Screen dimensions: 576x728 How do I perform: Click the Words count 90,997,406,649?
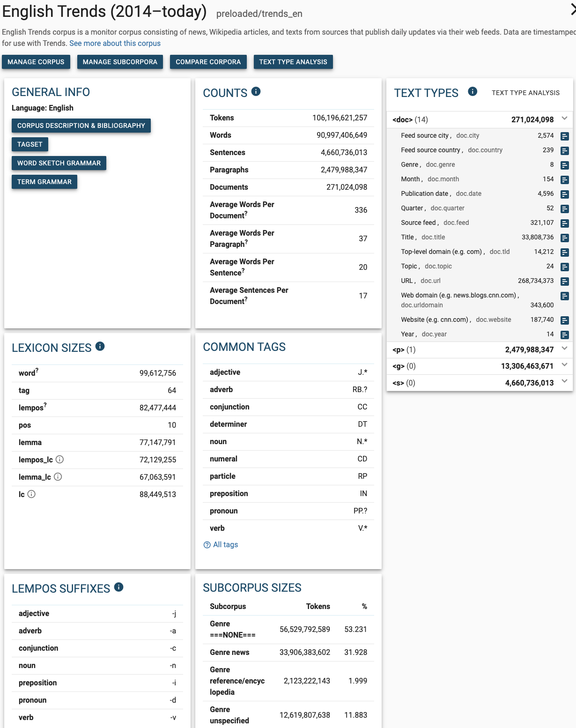[x=342, y=135]
